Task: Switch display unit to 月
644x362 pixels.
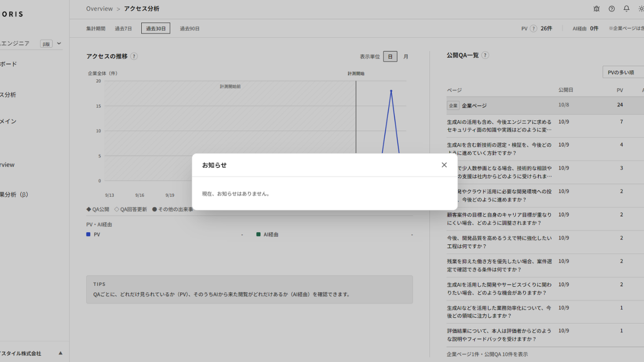Action: pyautogui.click(x=405, y=57)
